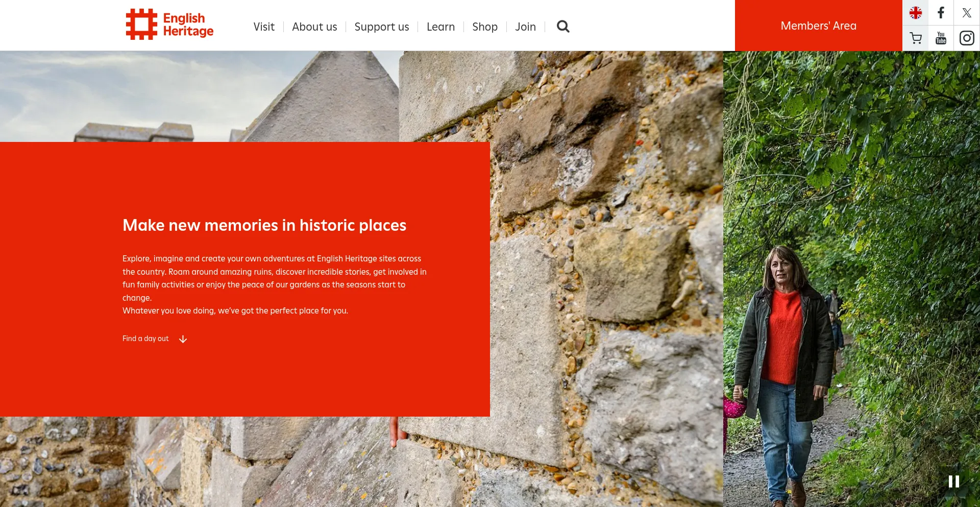Open the Instagram icon
The height and width of the screenshot is (507, 980).
967,38
